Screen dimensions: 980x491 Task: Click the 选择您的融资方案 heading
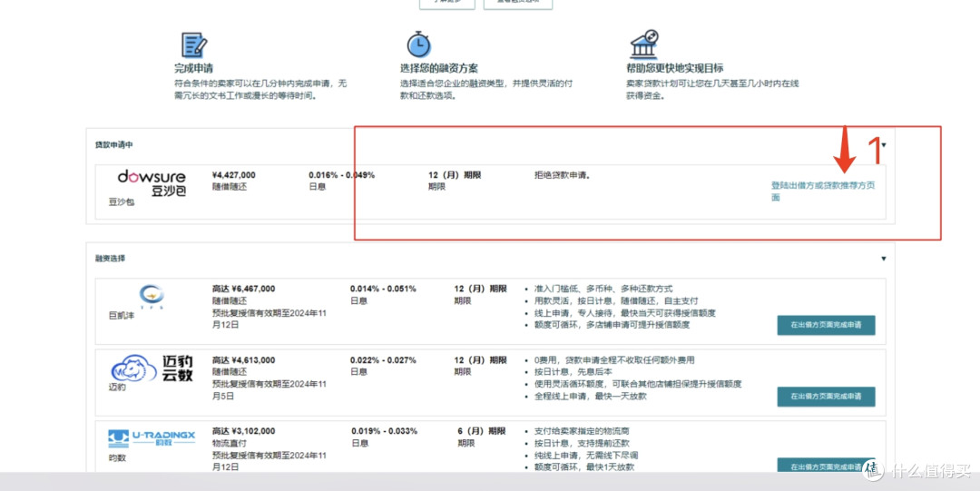[x=439, y=68]
